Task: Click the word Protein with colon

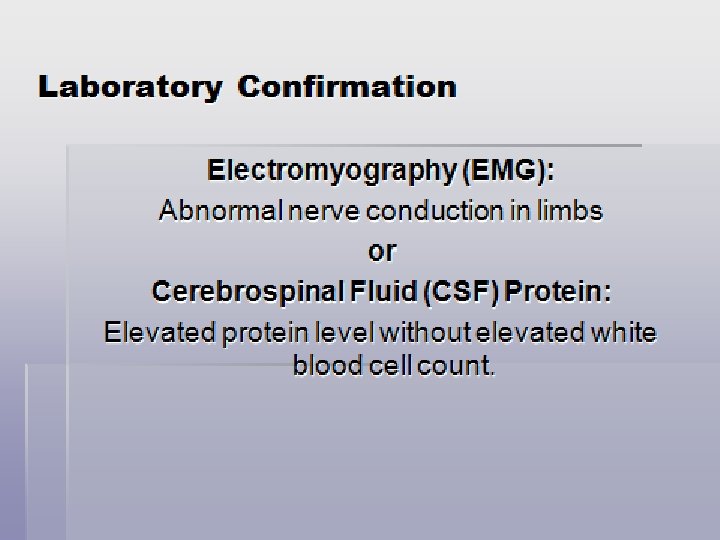Action: [x=558, y=292]
